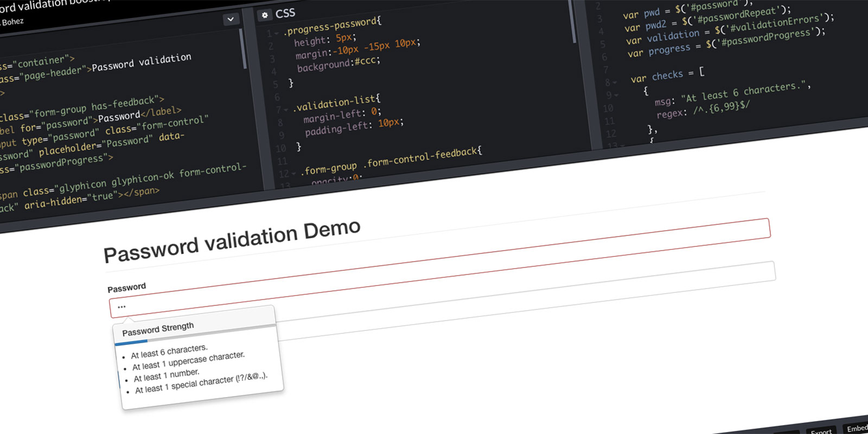
Task: Click the 'passwordProgress' attribute line in the HTML editor
Action: pos(57,164)
